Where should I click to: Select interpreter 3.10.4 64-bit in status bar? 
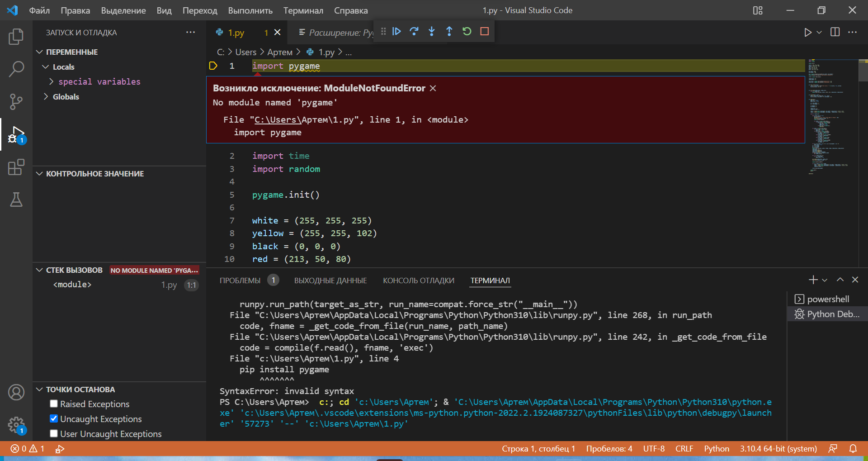pyautogui.click(x=778, y=449)
